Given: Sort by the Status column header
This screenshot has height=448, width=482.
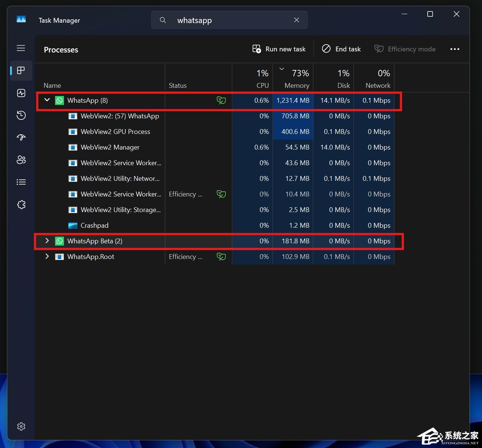Looking at the screenshot, I should tap(198, 78).
